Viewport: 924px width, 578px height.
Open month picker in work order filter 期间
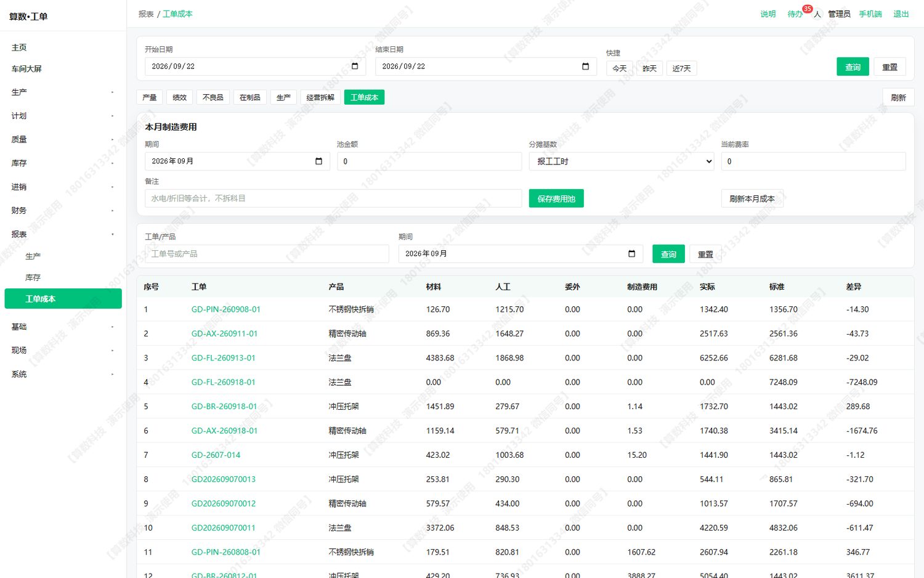(x=631, y=254)
